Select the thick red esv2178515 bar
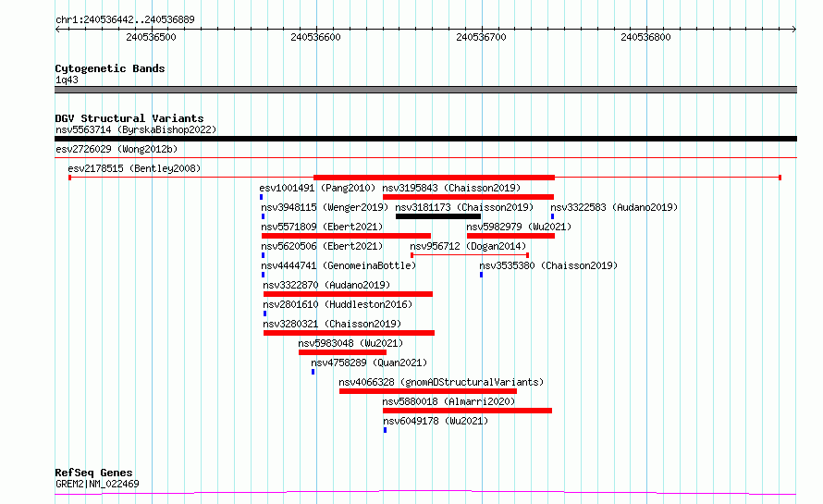This screenshot has width=823, height=504. point(434,178)
